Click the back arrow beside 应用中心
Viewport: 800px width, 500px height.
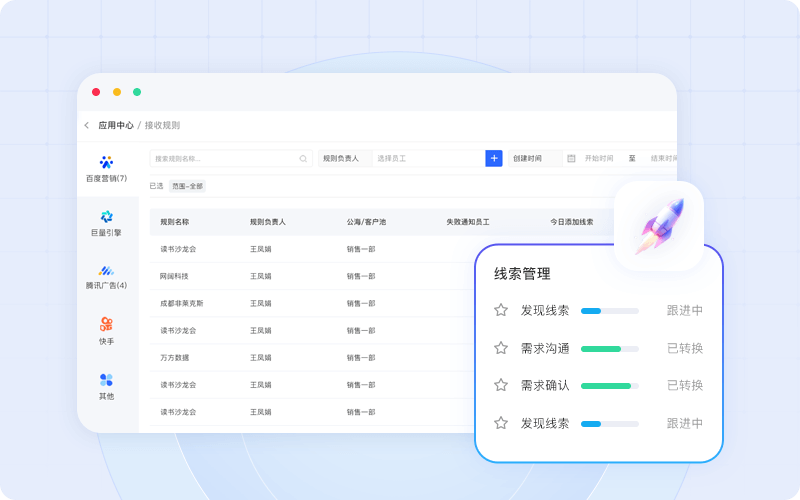pyautogui.click(x=87, y=125)
